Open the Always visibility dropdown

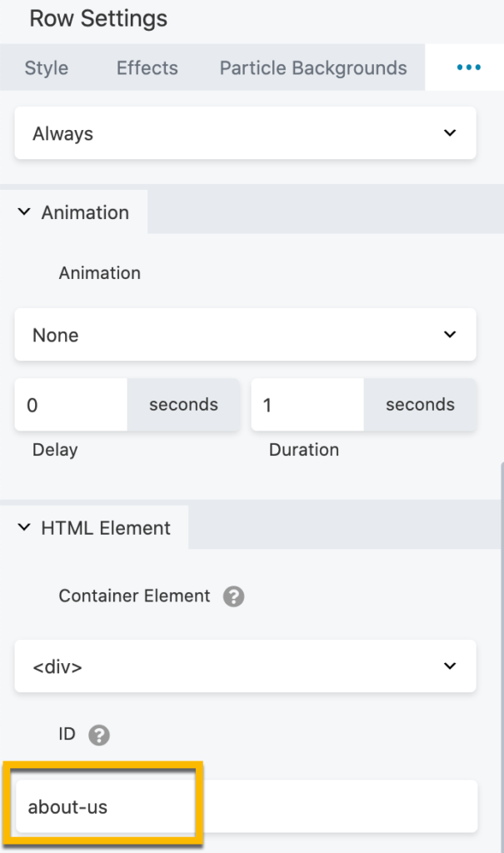[245, 133]
